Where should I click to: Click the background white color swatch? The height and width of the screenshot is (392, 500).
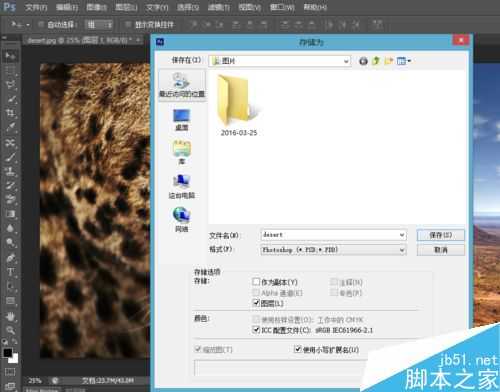(14, 359)
